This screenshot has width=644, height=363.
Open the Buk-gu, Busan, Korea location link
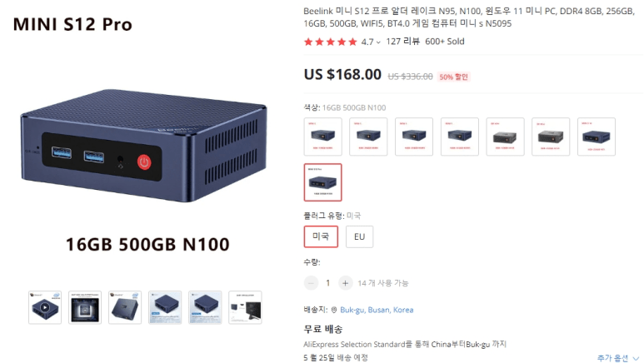click(x=377, y=310)
